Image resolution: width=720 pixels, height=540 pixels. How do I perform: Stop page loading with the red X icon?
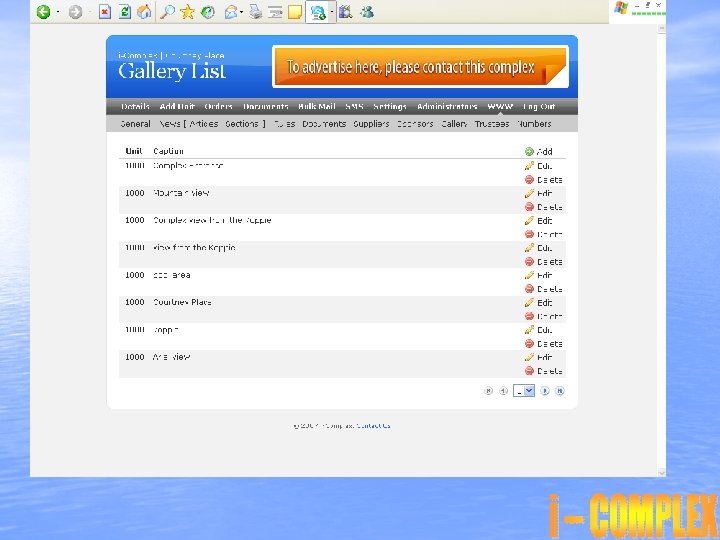pos(105,12)
